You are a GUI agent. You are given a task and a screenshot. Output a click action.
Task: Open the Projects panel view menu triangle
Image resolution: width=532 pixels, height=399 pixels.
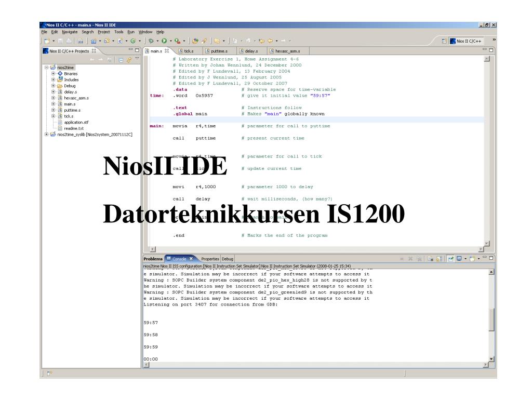click(x=137, y=58)
